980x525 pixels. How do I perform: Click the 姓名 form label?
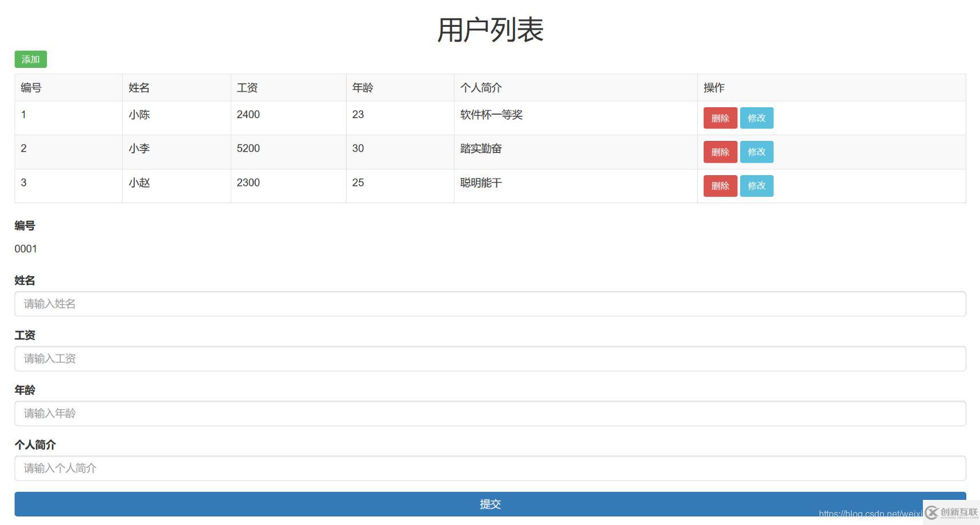pos(25,280)
